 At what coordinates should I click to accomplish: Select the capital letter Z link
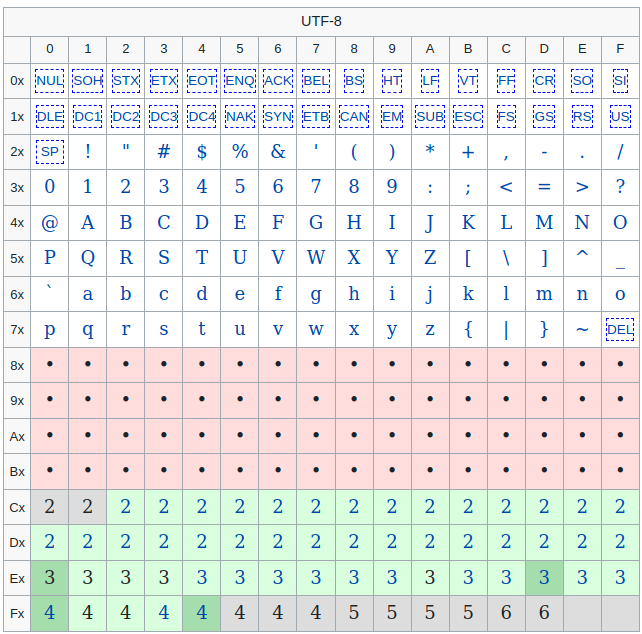430,258
